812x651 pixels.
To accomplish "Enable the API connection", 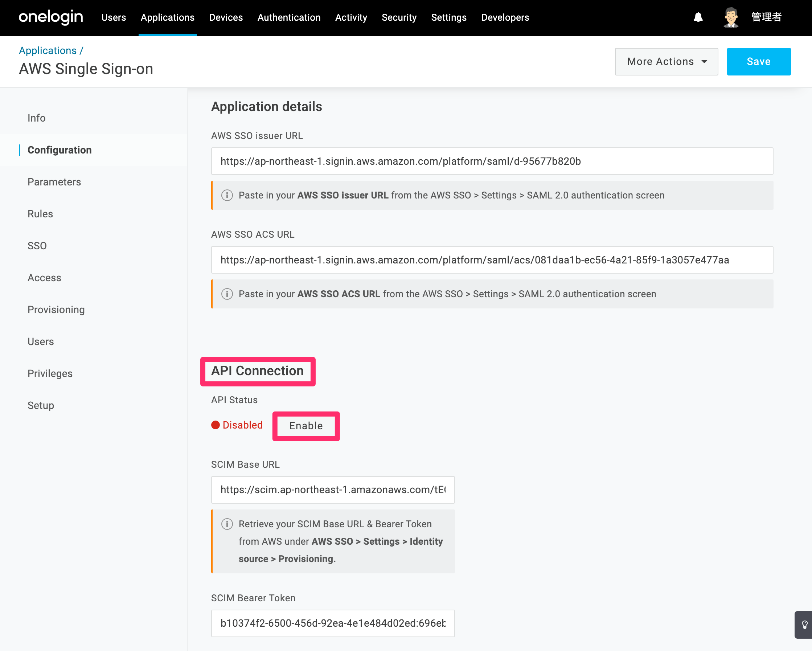I will pos(306,426).
